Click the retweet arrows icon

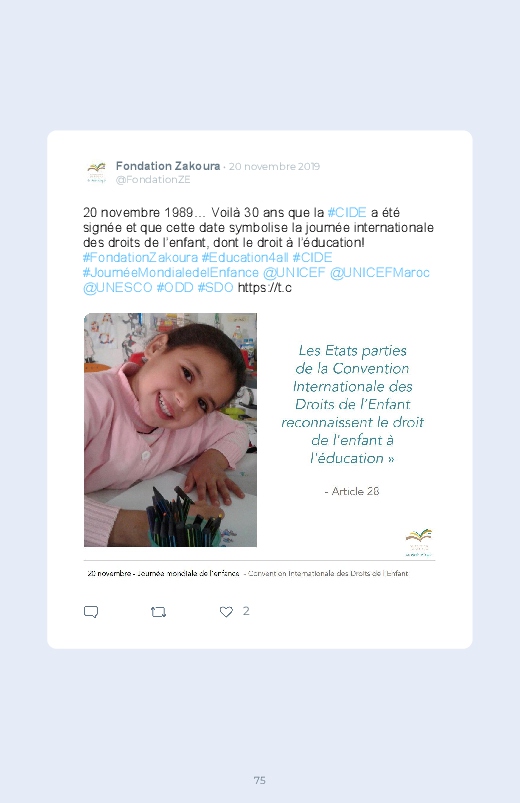coord(158,612)
